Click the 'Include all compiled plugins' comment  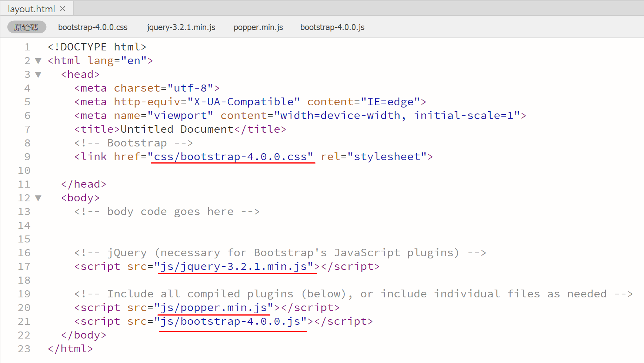coord(354,294)
